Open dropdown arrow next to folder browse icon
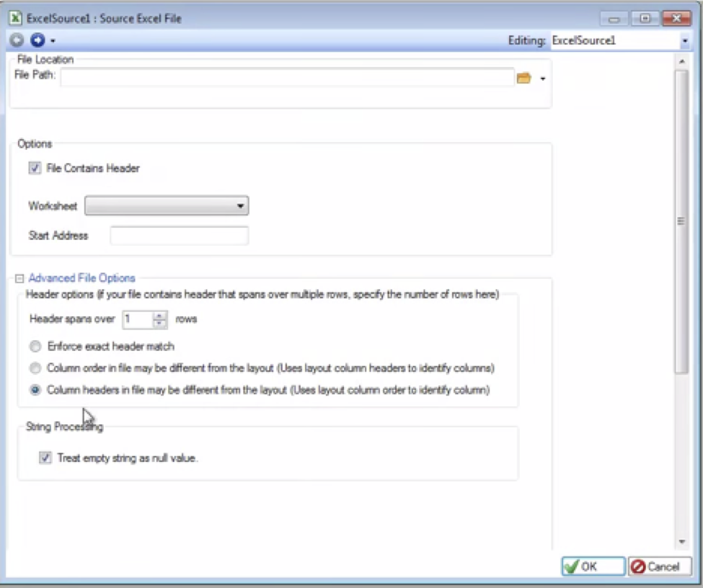This screenshot has height=588, width=703. [x=542, y=79]
